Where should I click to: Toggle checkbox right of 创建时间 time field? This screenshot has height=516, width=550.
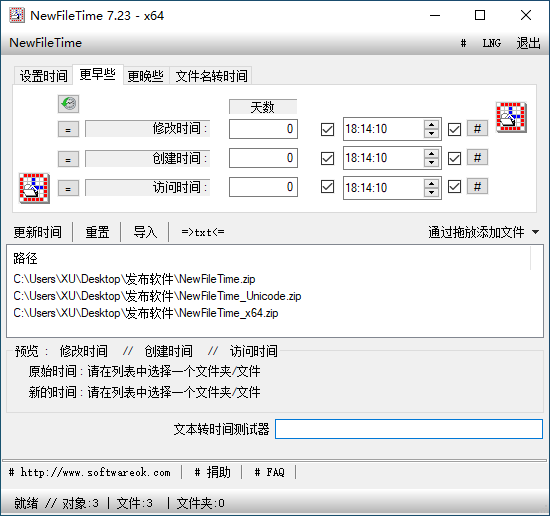(x=454, y=158)
